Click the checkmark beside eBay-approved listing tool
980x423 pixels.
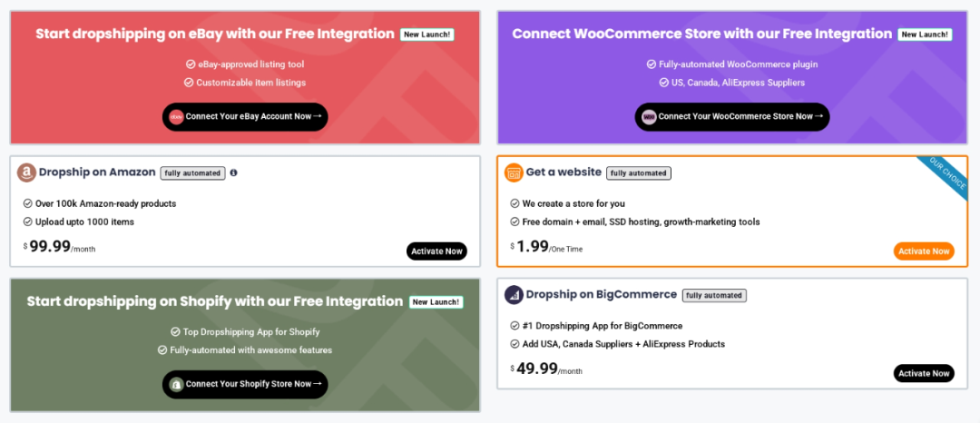(190, 64)
